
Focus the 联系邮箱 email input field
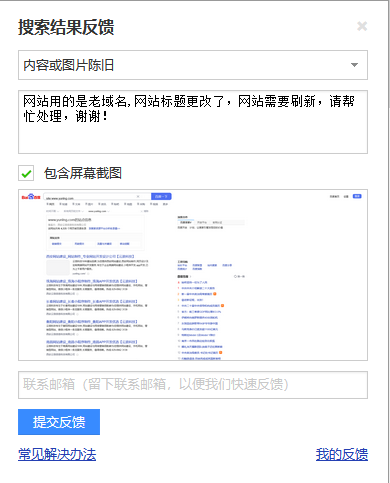point(193,385)
